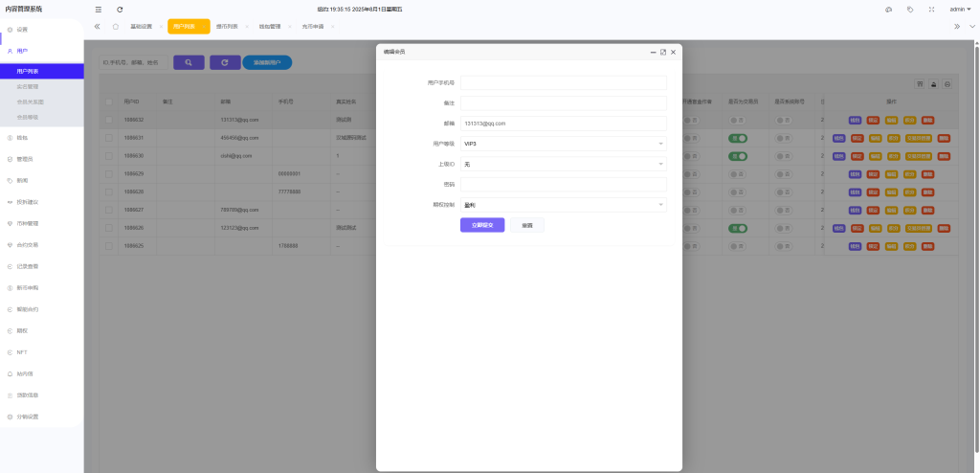Toggle 是否为交易员 switch in second table row
The width and height of the screenshot is (980, 473).
(x=738, y=138)
